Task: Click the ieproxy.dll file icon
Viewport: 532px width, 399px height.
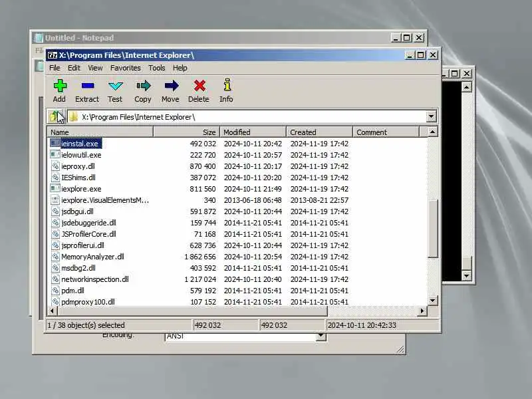Action: [x=55, y=166]
